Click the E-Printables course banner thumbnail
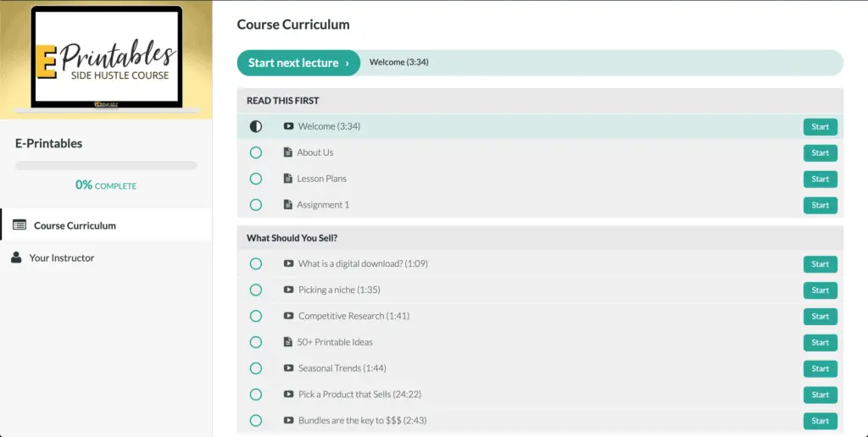This screenshot has height=437, width=868. click(x=106, y=59)
